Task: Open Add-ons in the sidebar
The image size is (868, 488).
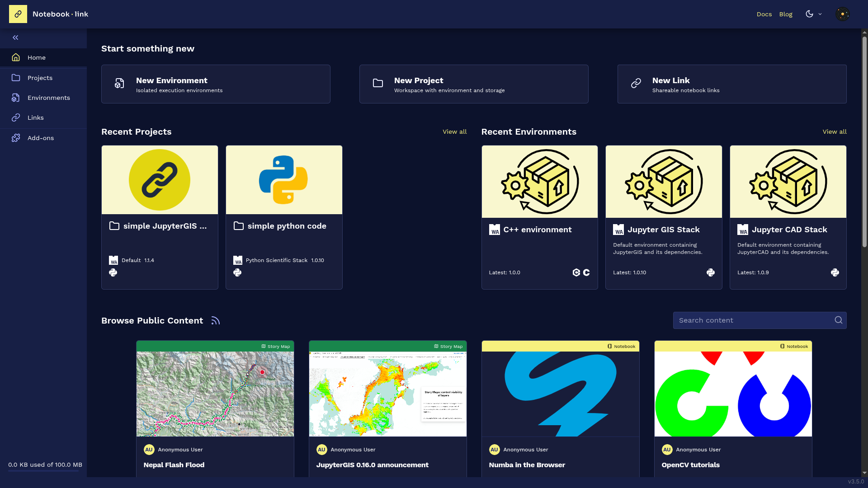Action: [43, 138]
